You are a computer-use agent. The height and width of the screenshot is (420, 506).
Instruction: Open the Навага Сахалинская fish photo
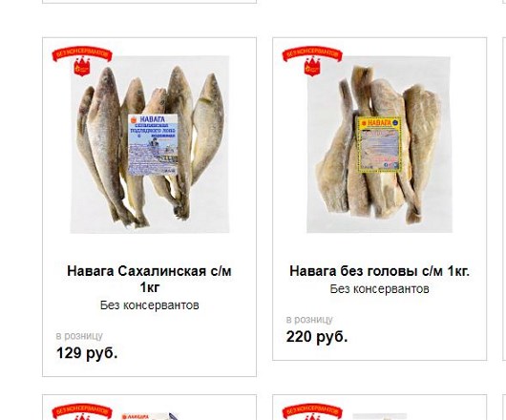coord(150,144)
